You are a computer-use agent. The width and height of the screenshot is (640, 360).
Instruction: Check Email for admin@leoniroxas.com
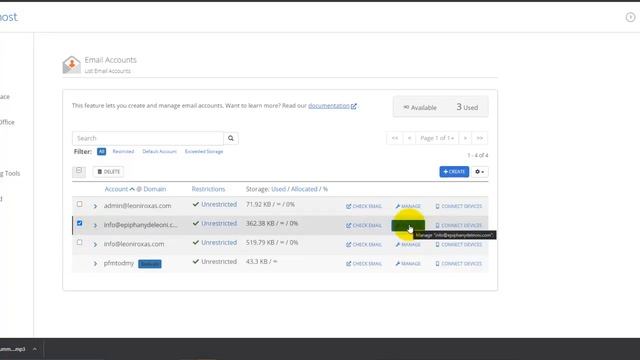pos(364,206)
